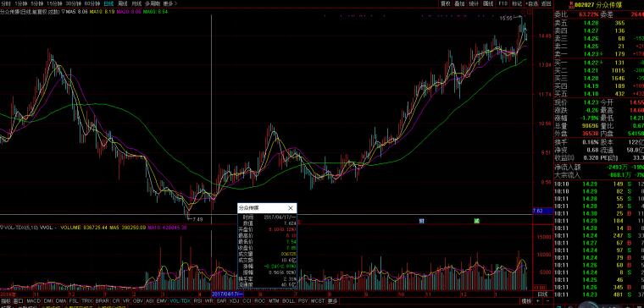Image resolution: width=644 pixels, height=308 pixels.
Task: Open the 指标 indicator menu
Action: tap(6, 301)
